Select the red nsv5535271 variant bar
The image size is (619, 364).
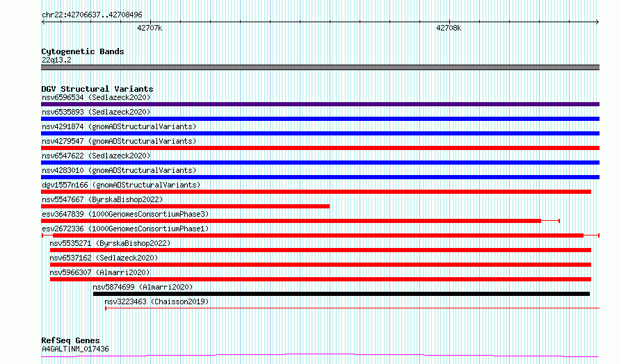click(x=321, y=250)
